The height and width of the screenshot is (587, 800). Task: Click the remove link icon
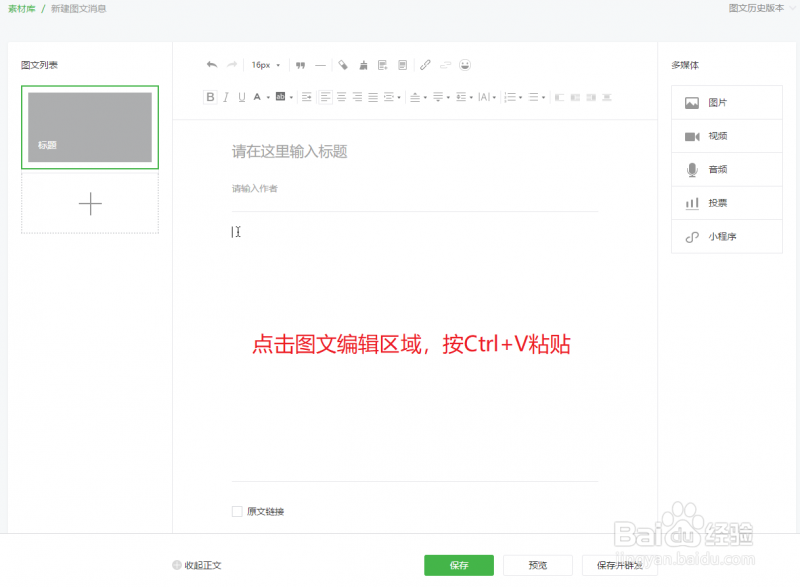[x=445, y=65]
